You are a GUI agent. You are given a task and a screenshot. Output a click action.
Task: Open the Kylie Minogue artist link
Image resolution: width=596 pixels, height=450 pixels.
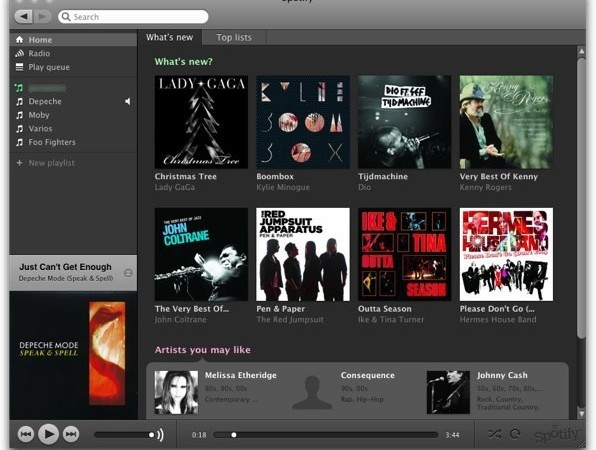click(283, 187)
